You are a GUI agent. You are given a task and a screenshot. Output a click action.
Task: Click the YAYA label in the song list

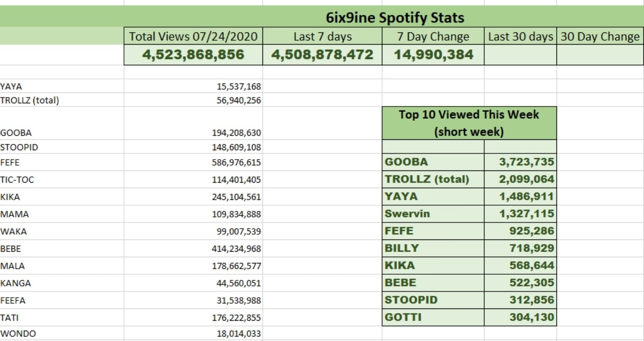coord(11,87)
